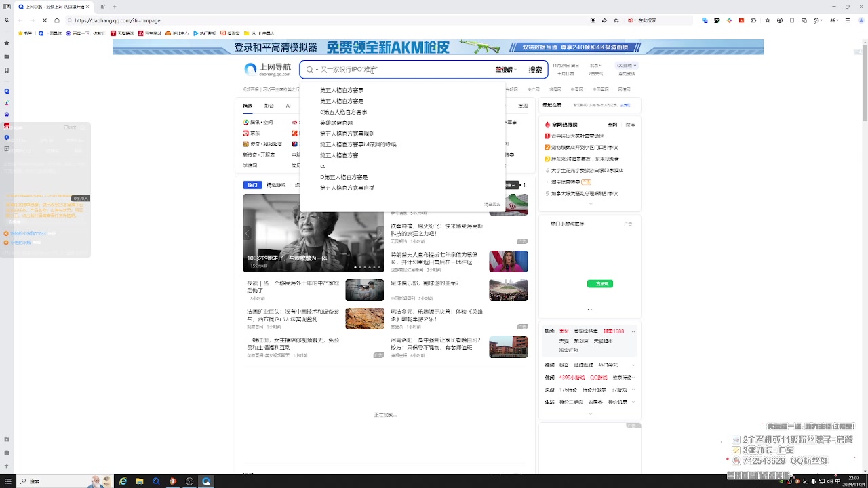The image size is (868, 488).
Task: Switch to 热门 news tab
Action: pos(252,184)
